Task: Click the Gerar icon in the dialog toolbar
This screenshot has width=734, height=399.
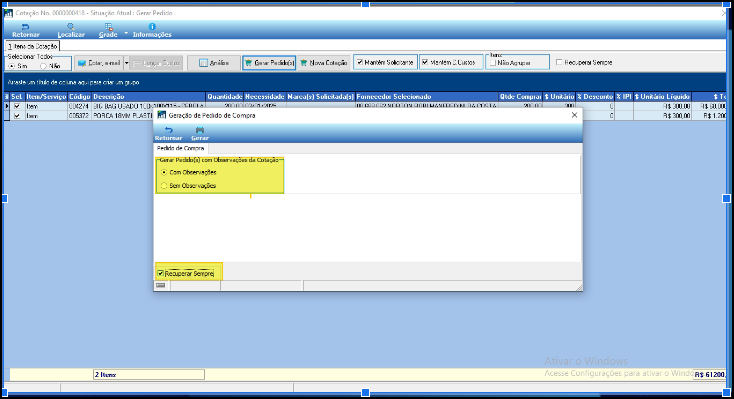Action: (200, 133)
